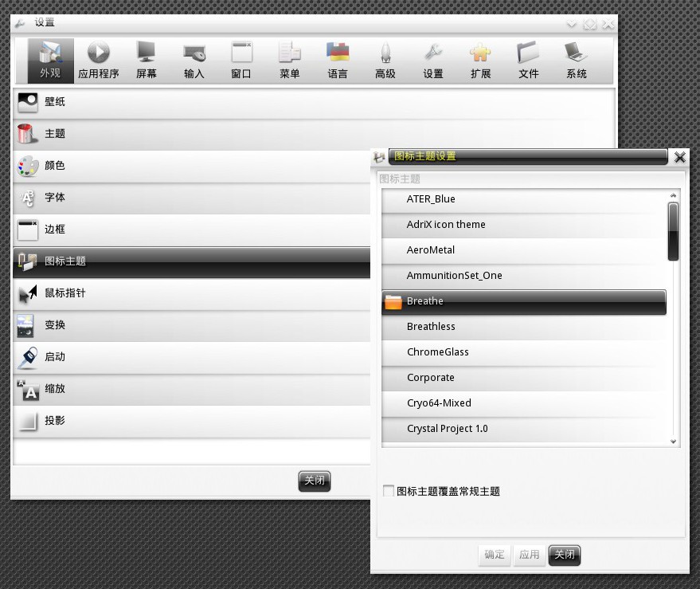Select the Cryo64-Mixed icon theme

point(524,403)
